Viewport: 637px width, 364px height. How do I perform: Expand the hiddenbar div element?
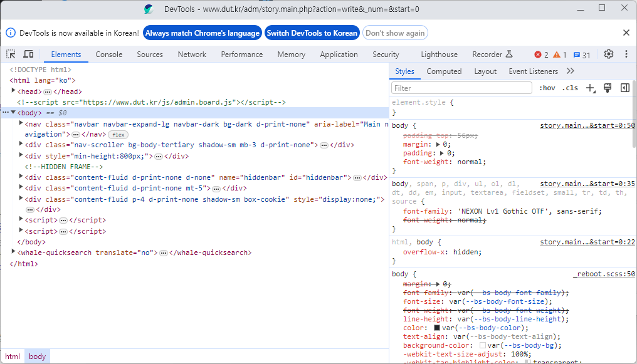coord(21,177)
